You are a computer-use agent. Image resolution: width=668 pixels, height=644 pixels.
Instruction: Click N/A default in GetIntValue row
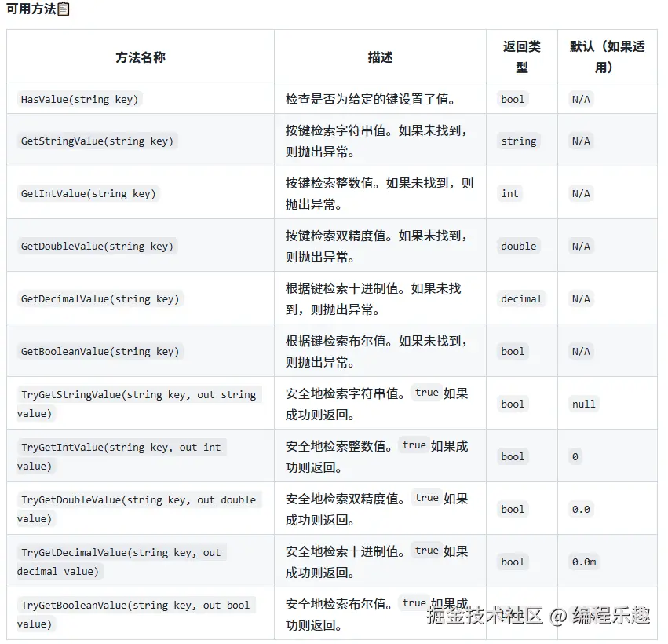[x=581, y=194]
